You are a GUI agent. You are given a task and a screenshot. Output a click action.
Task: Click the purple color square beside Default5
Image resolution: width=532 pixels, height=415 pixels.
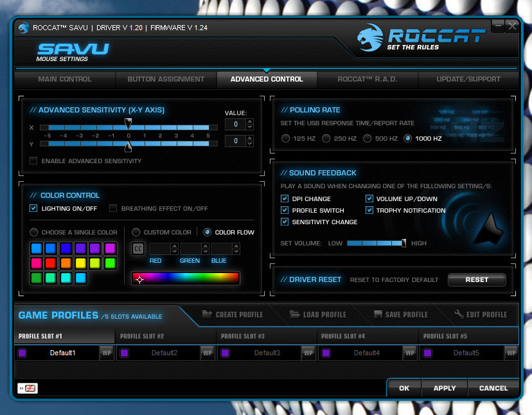(427, 353)
